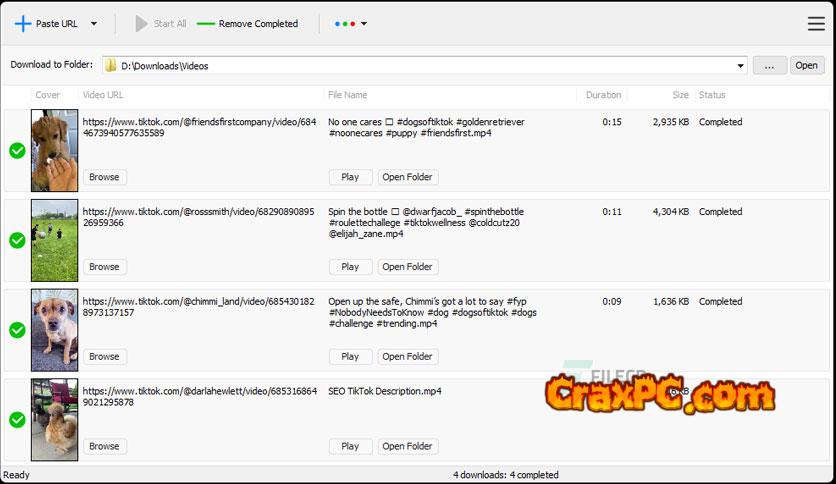Click the blue plus Paste URL icon
Screen dimensions: 836x484
pyautogui.click(x=23, y=23)
